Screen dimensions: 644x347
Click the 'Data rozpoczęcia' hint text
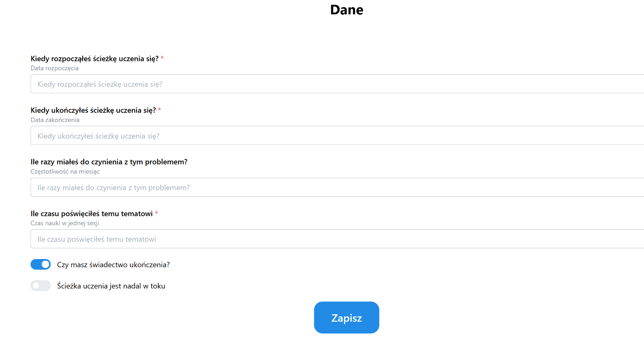pos(54,68)
